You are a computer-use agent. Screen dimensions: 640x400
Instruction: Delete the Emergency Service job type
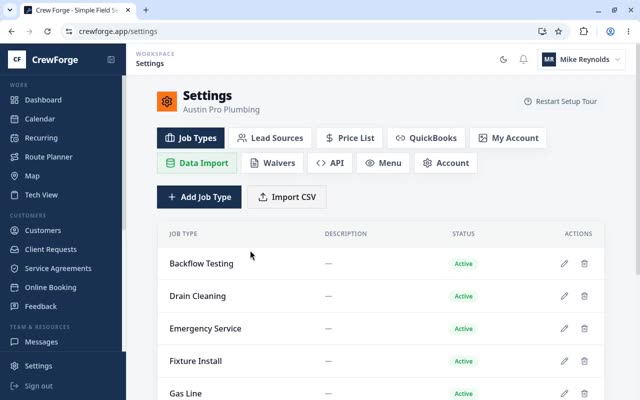[584, 329]
